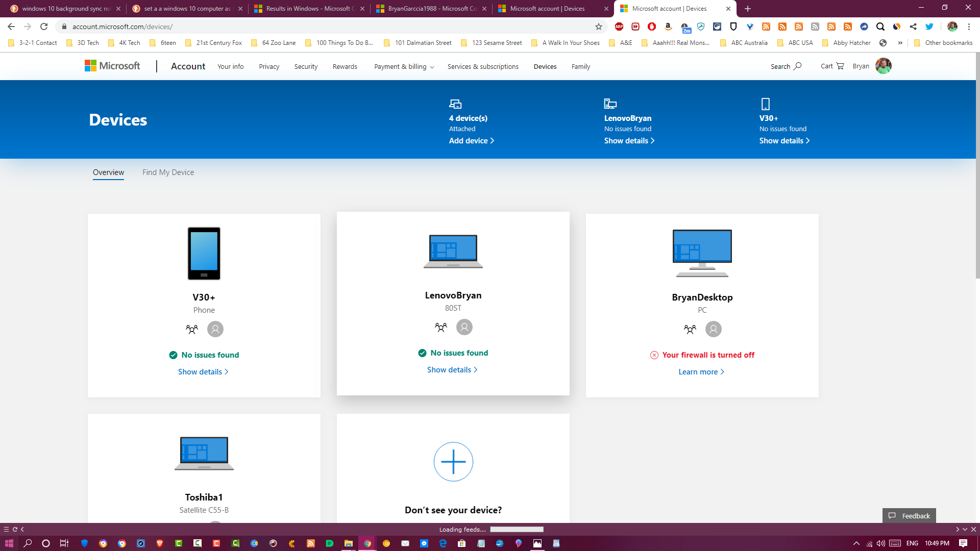Click the BryanDesktop PC monitor image
The width and height of the screenshot is (980, 551).
click(702, 254)
